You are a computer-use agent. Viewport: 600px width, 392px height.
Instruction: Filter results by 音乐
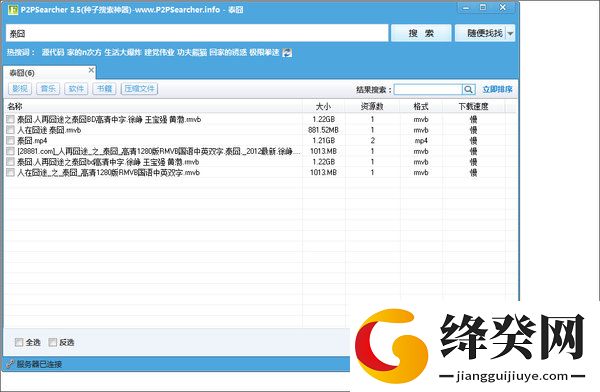[x=48, y=89]
